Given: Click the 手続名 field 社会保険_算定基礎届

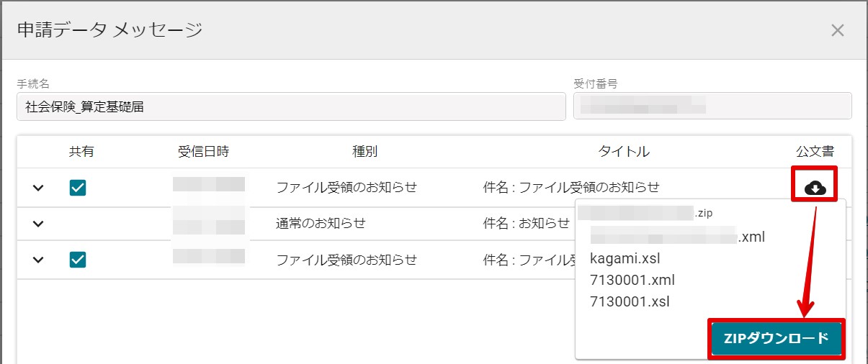Looking at the screenshot, I should tap(291, 107).
